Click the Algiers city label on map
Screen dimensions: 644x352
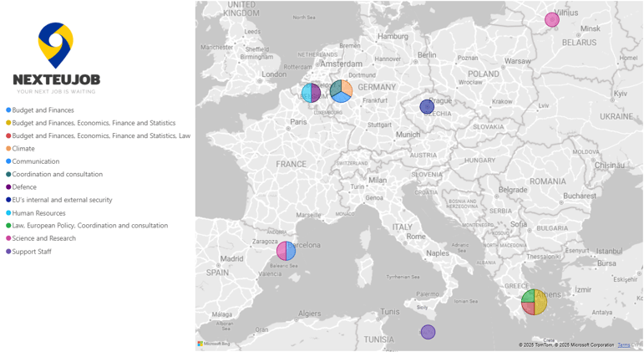[x=309, y=314]
